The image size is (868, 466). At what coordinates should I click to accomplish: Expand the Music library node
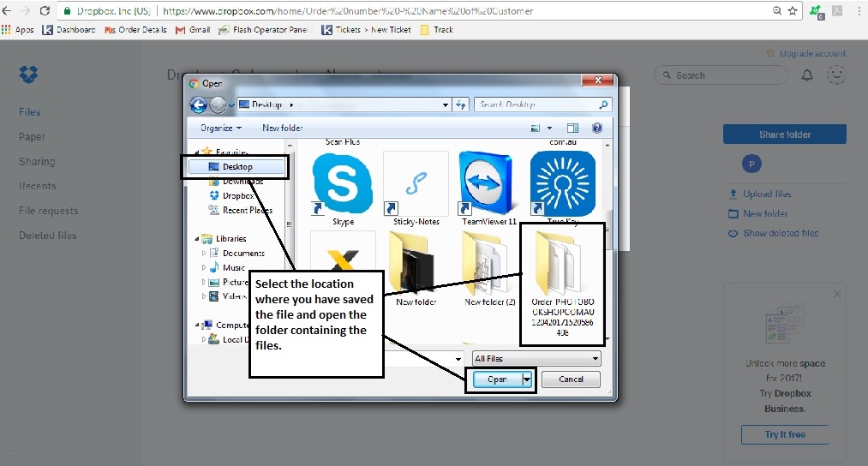204,267
